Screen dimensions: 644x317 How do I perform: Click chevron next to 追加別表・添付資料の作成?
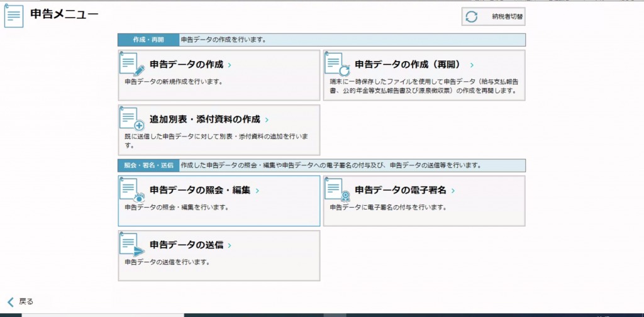pyautogui.click(x=267, y=120)
